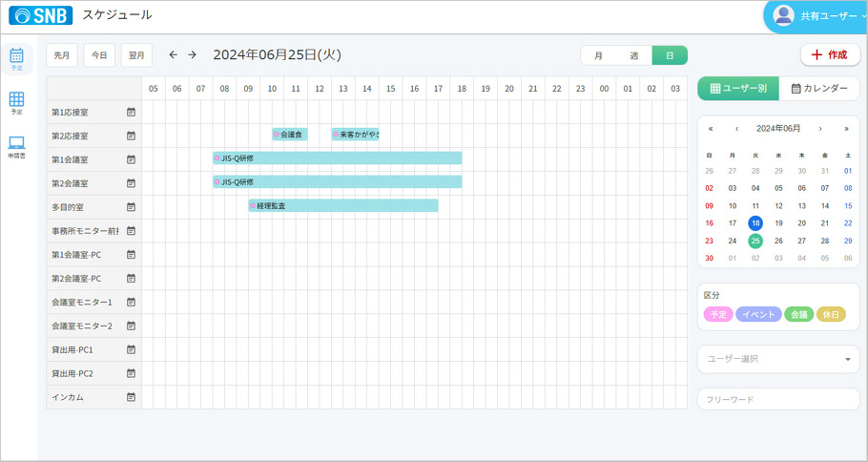Click the フリーワード search field

click(778, 399)
